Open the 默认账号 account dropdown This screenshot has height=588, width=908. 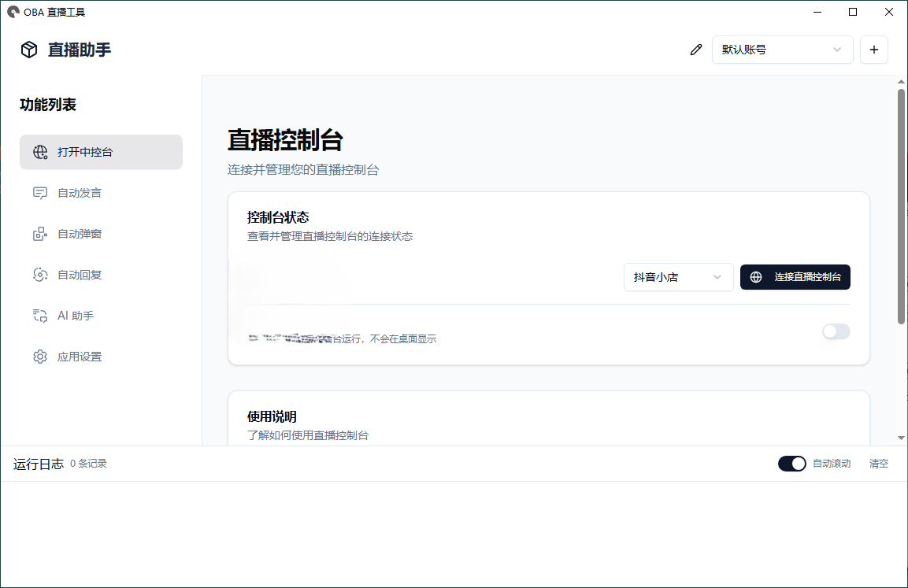pyautogui.click(x=782, y=50)
